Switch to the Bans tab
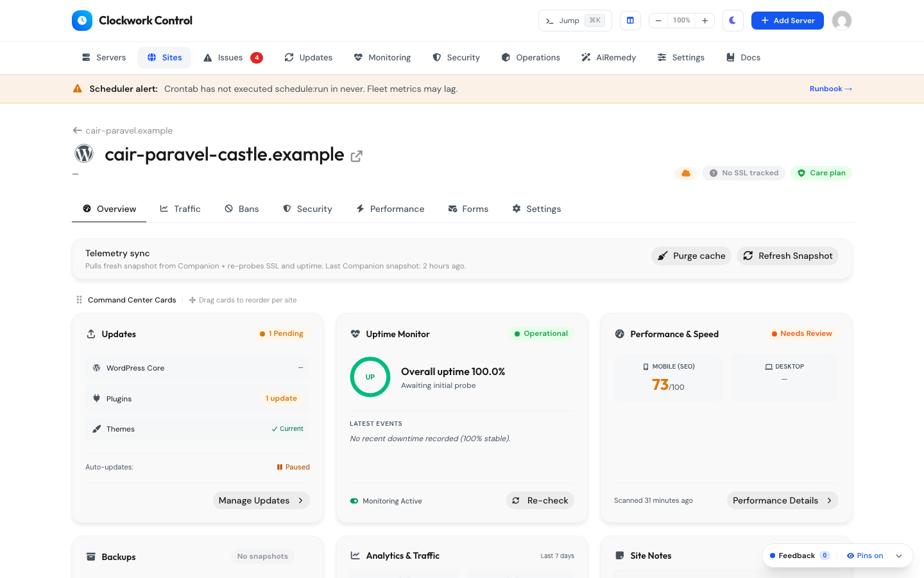 pyautogui.click(x=242, y=209)
